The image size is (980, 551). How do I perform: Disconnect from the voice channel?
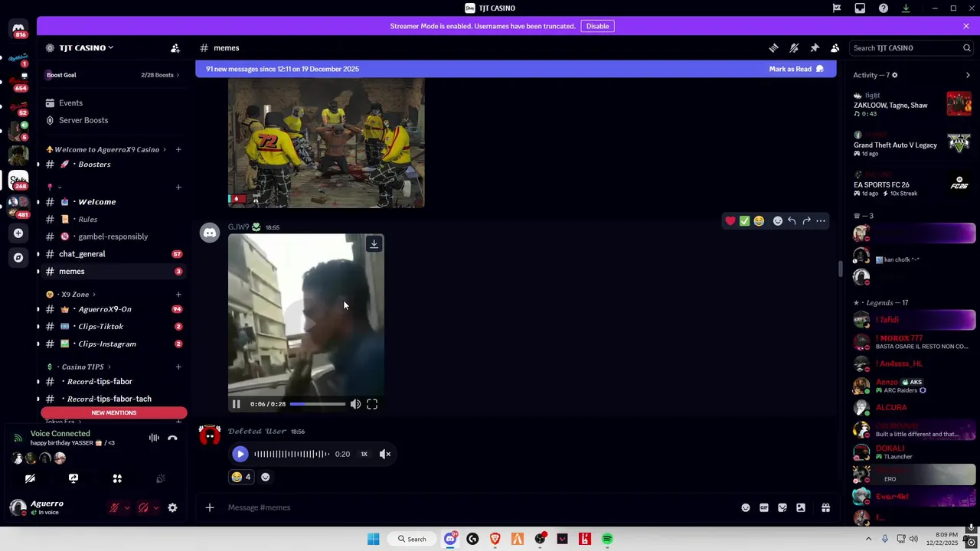[x=172, y=438]
